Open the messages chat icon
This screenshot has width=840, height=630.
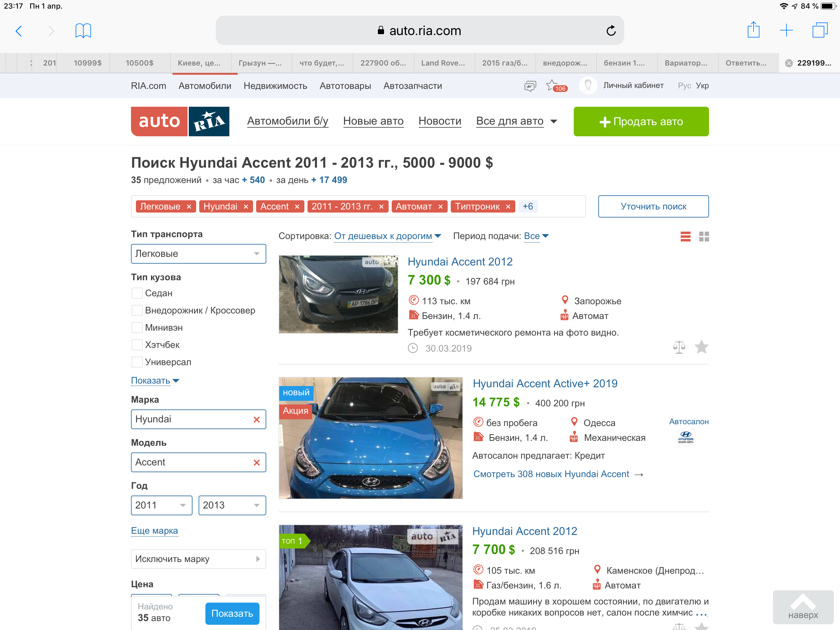click(530, 86)
